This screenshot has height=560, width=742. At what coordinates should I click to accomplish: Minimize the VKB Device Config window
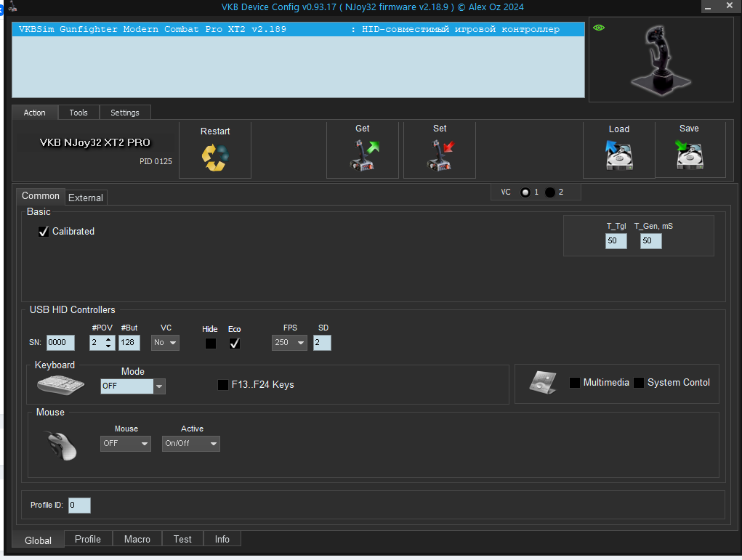[708, 7]
